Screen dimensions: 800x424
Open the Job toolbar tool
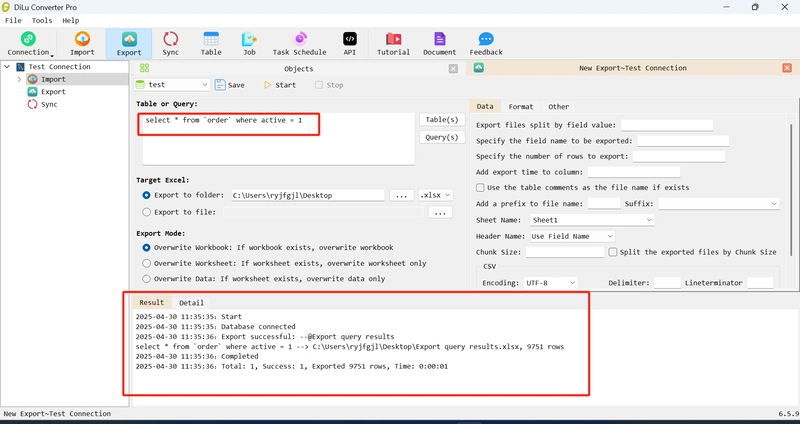[249, 43]
